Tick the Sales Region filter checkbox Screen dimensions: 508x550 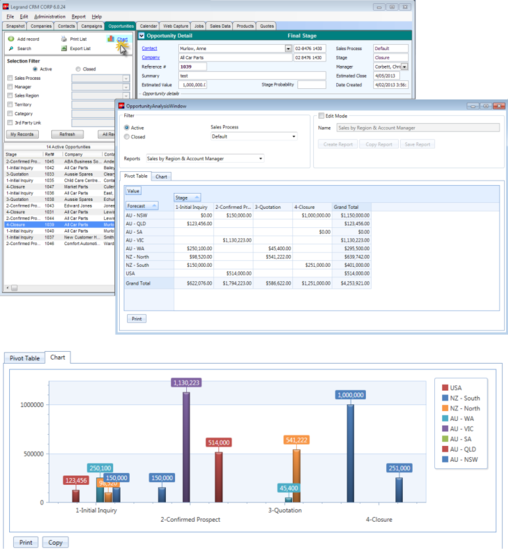coord(10,95)
